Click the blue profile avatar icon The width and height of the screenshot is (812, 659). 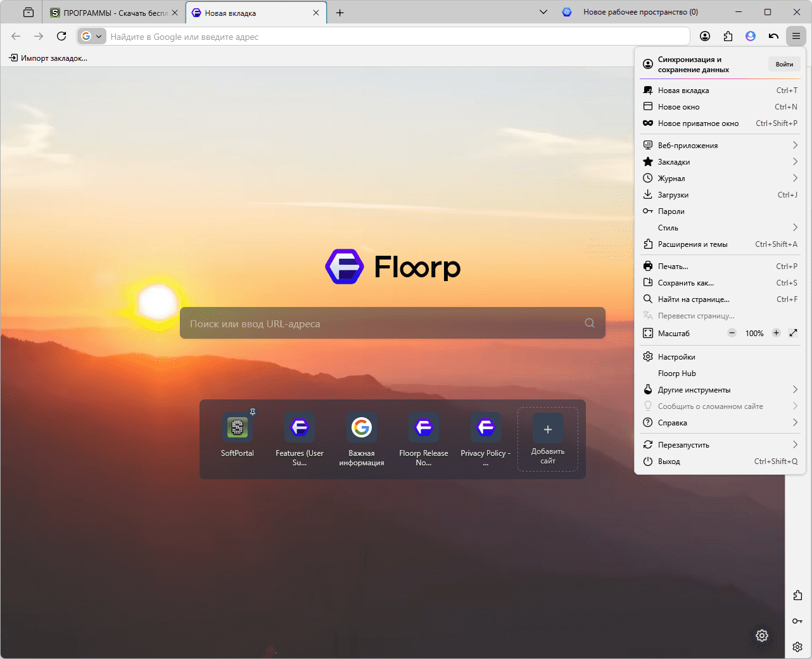click(751, 37)
